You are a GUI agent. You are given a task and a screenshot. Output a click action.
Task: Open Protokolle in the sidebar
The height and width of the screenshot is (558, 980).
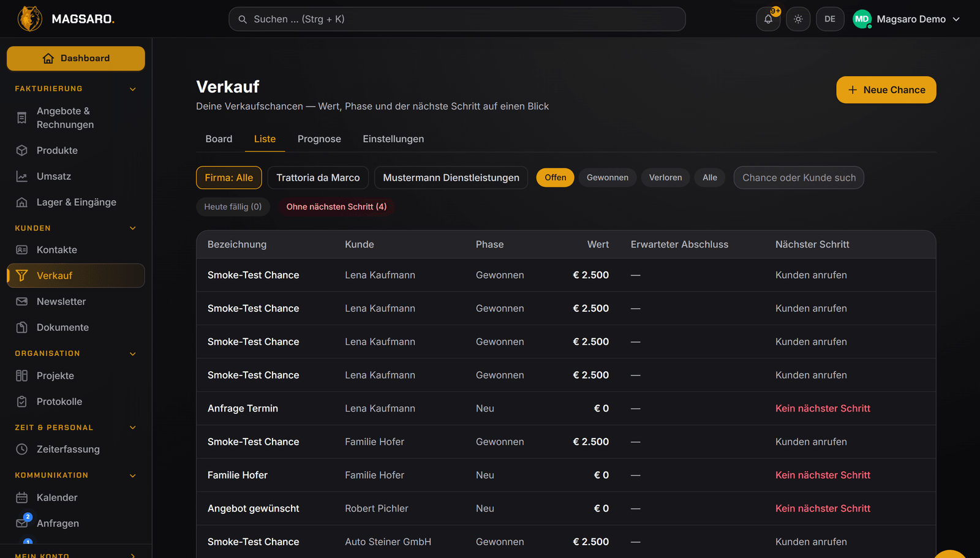coord(76,402)
